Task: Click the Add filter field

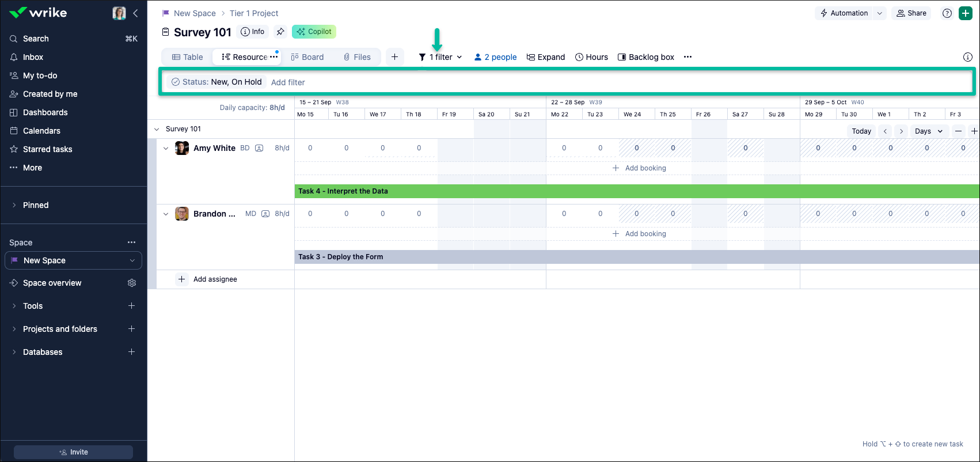Action: point(288,82)
